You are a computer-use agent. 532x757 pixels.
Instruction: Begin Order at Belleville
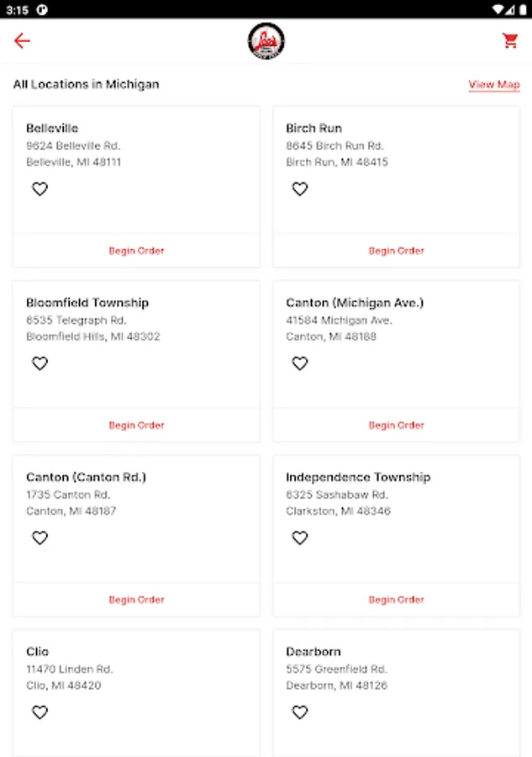click(136, 251)
